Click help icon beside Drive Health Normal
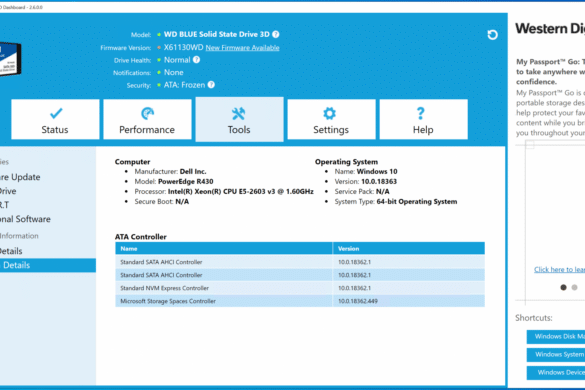The height and width of the screenshot is (390, 585). [197, 60]
